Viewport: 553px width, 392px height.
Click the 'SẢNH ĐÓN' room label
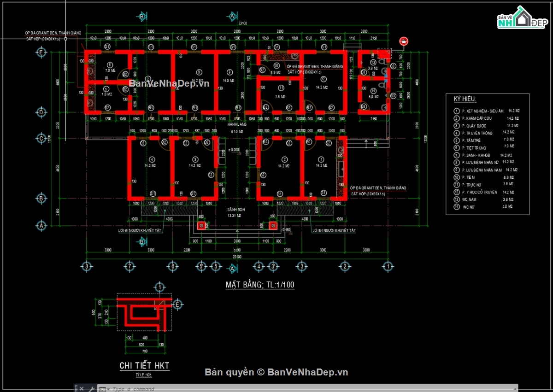[x=235, y=210]
